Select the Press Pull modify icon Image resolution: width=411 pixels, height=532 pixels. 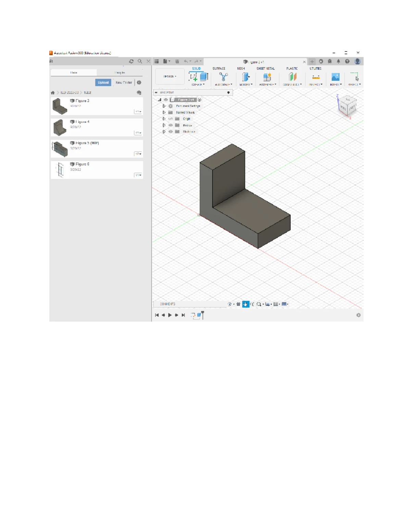[246, 77]
